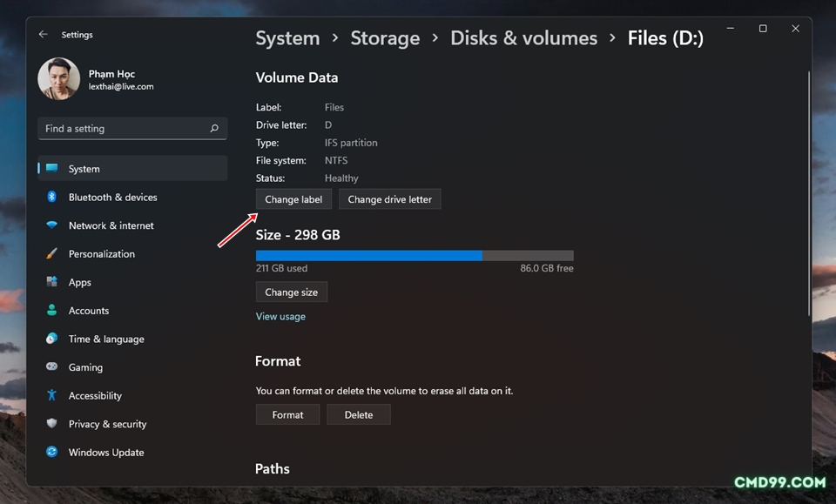This screenshot has height=504, width=836.
Task: Close the Settings window
Action: click(795, 28)
